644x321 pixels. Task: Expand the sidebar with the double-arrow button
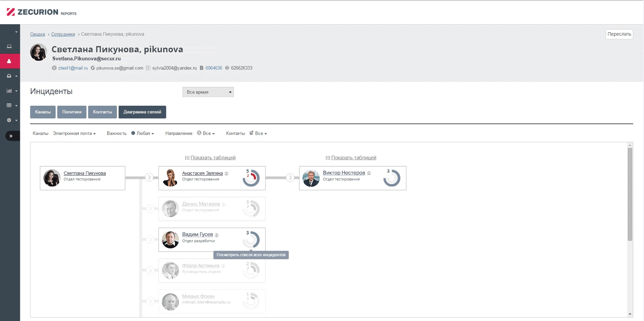pyautogui.click(x=11, y=136)
